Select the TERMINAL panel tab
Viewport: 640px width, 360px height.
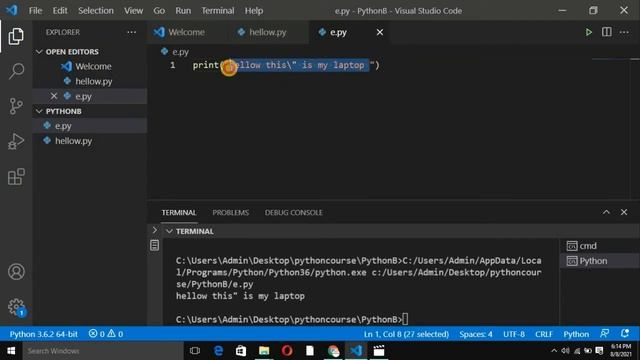coord(179,213)
